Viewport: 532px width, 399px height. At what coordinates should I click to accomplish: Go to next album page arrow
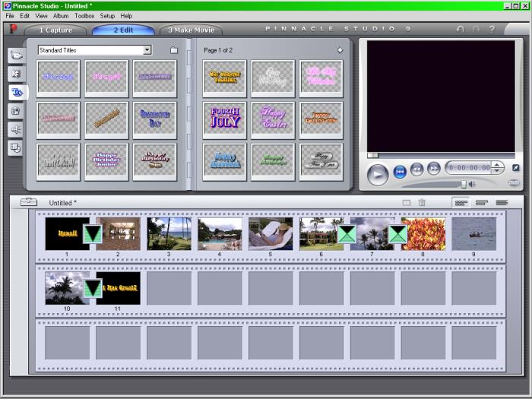pyautogui.click(x=340, y=50)
